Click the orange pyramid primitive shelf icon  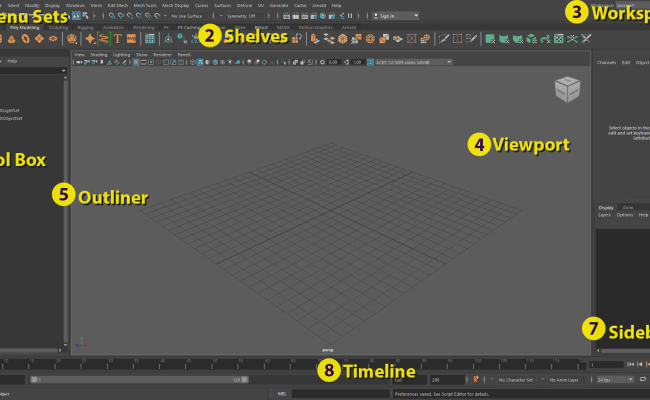[12, 39]
